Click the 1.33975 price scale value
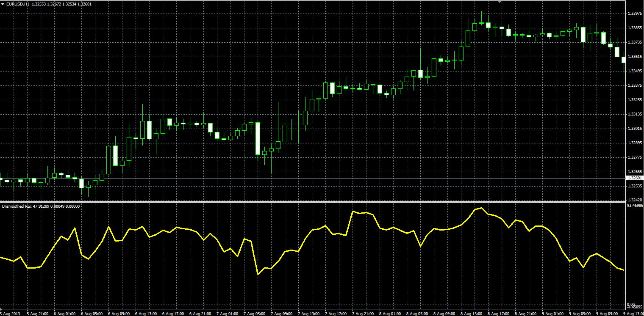Viewport: 644px width, 316px height. coord(634,14)
